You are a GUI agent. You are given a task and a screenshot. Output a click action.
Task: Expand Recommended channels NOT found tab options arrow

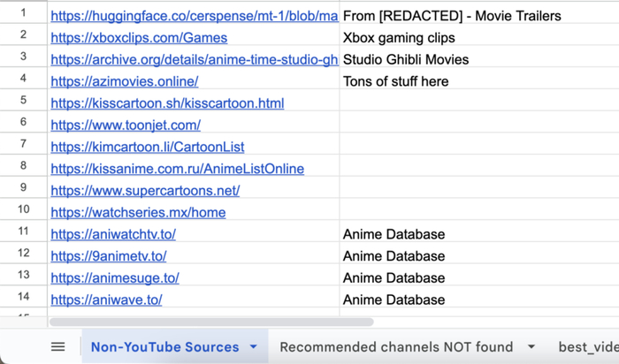(531, 347)
